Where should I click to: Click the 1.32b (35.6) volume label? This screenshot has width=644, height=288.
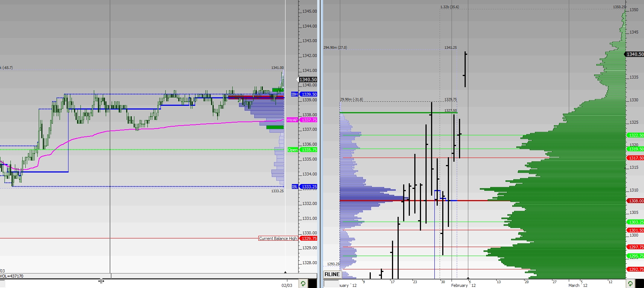[x=450, y=7]
